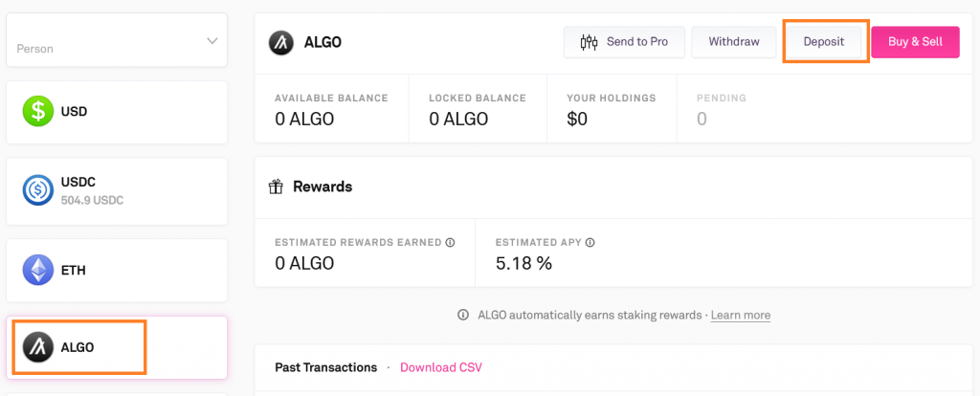Viewport: 980px width, 396px height.
Task: Select the ETH wallet
Action: [116, 271]
